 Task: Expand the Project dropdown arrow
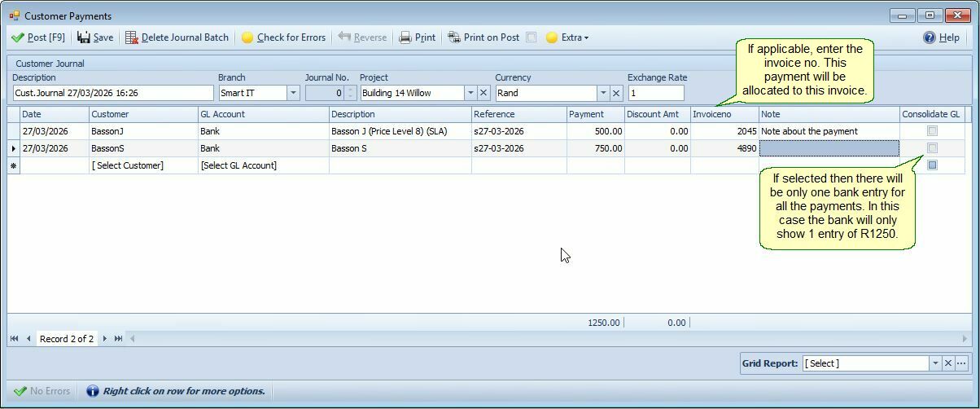470,93
